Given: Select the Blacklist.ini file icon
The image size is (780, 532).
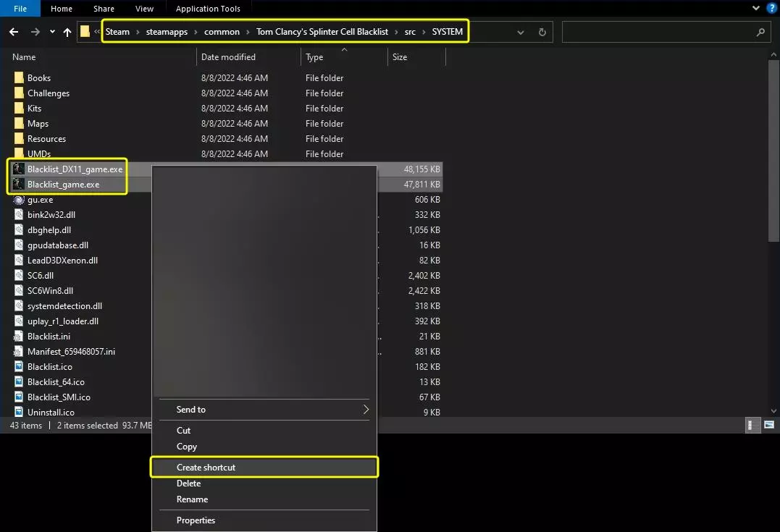Looking at the screenshot, I should click(19, 336).
